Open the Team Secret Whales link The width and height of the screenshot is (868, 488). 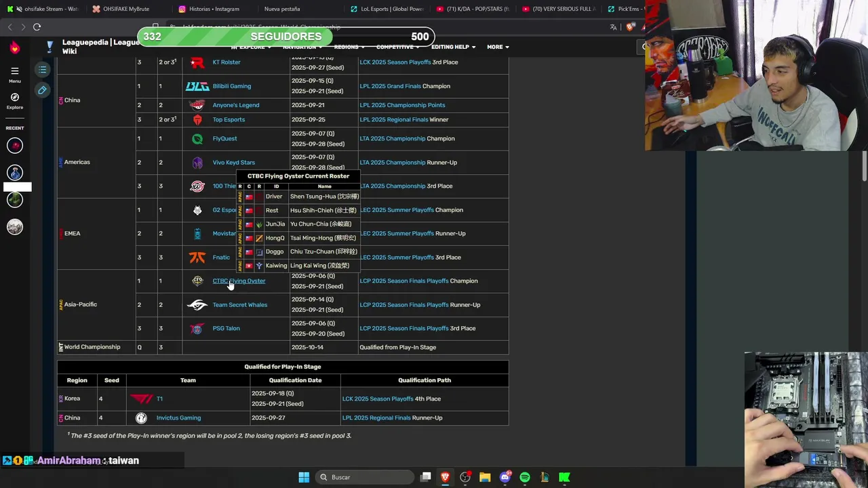239,305
